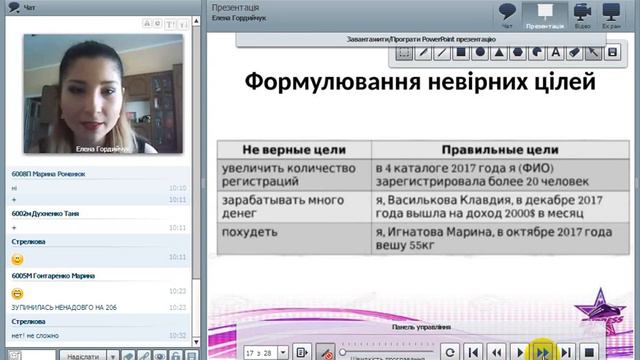The height and width of the screenshot is (360, 640).
Task: Click the presenter webcam video thumbnail
Action: coord(103,94)
